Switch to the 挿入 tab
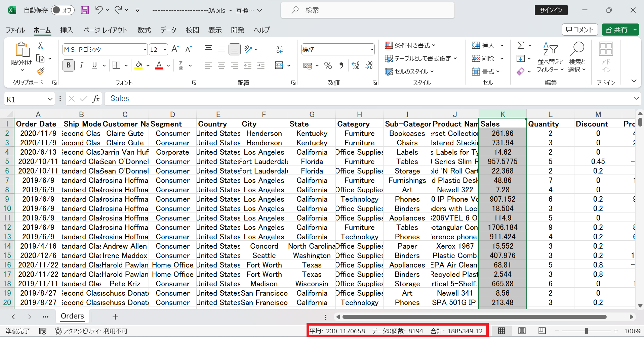644x337 pixels. coord(67,30)
